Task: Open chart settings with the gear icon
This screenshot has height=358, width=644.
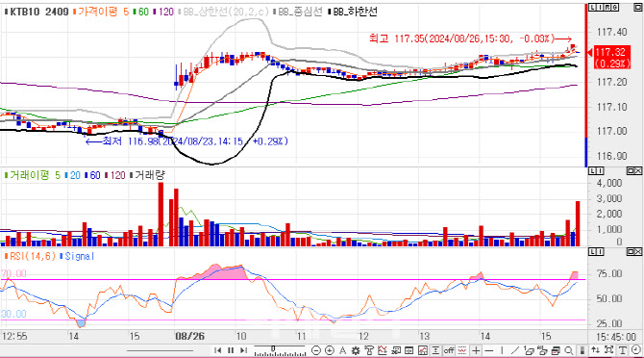Action: (356, 350)
